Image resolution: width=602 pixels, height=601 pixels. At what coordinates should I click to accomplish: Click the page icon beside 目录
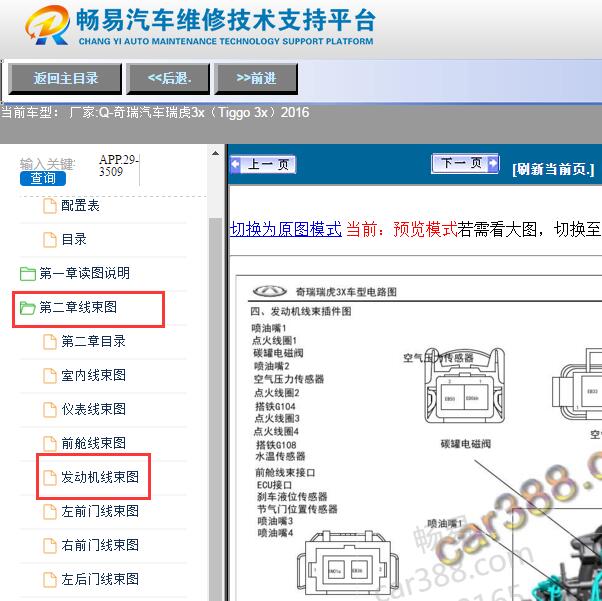pos(50,240)
